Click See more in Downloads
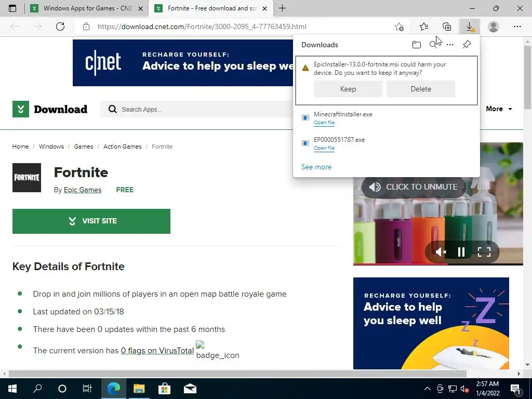This screenshot has height=399, width=532. coord(316,167)
